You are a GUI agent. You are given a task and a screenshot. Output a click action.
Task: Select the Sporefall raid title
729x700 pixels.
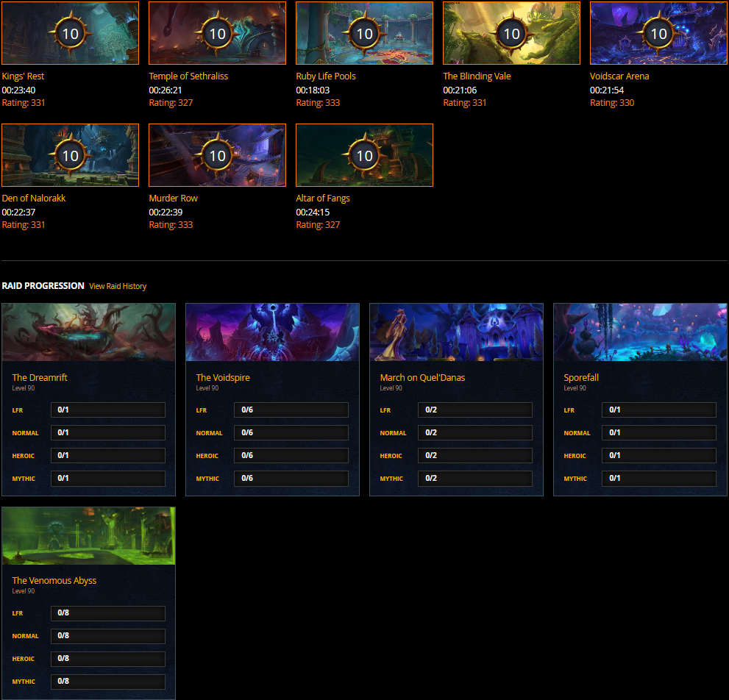click(581, 377)
